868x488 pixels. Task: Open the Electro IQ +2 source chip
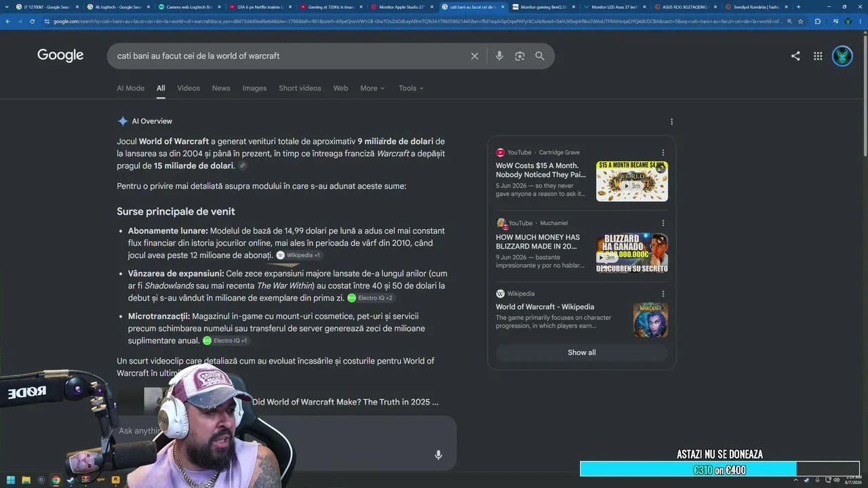coord(370,298)
